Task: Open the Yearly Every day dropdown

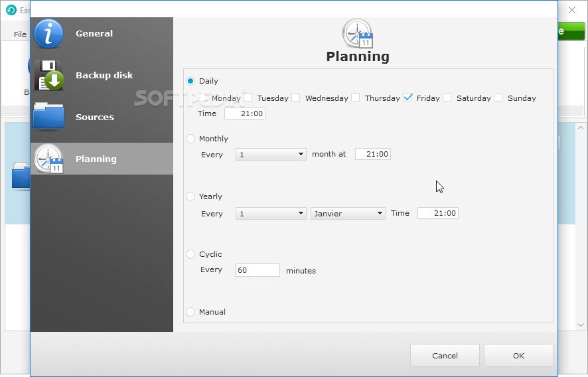Action: click(271, 214)
